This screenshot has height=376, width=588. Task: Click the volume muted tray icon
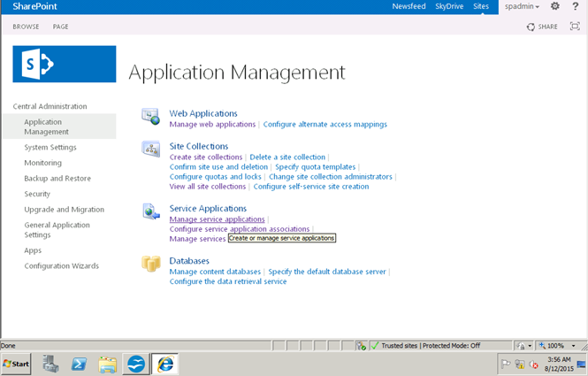pyautogui.click(x=533, y=364)
